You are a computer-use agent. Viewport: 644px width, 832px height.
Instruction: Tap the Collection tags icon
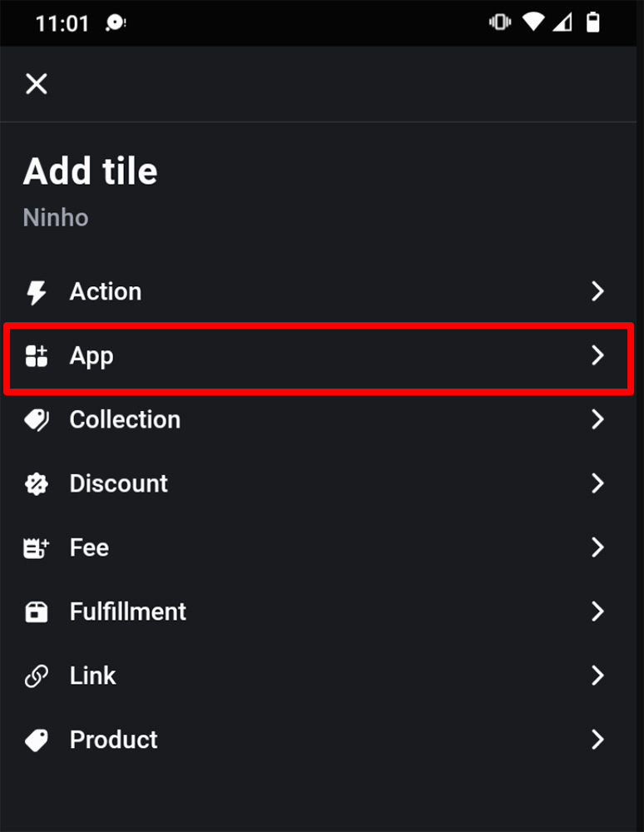[x=37, y=420]
